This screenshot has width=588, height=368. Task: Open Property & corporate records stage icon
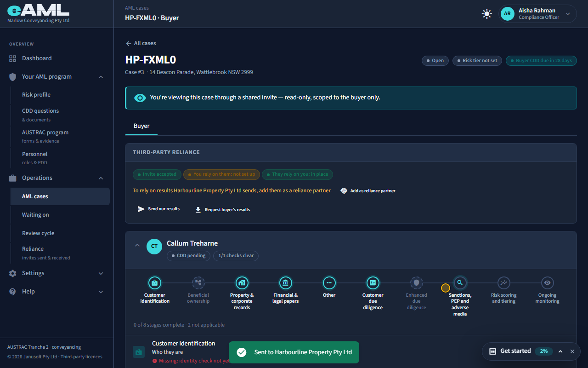[x=242, y=282]
